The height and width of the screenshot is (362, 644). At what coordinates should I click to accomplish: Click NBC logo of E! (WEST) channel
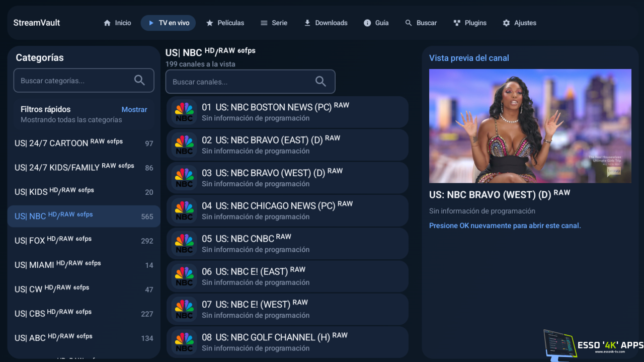pyautogui.click(x=184, y=309)
